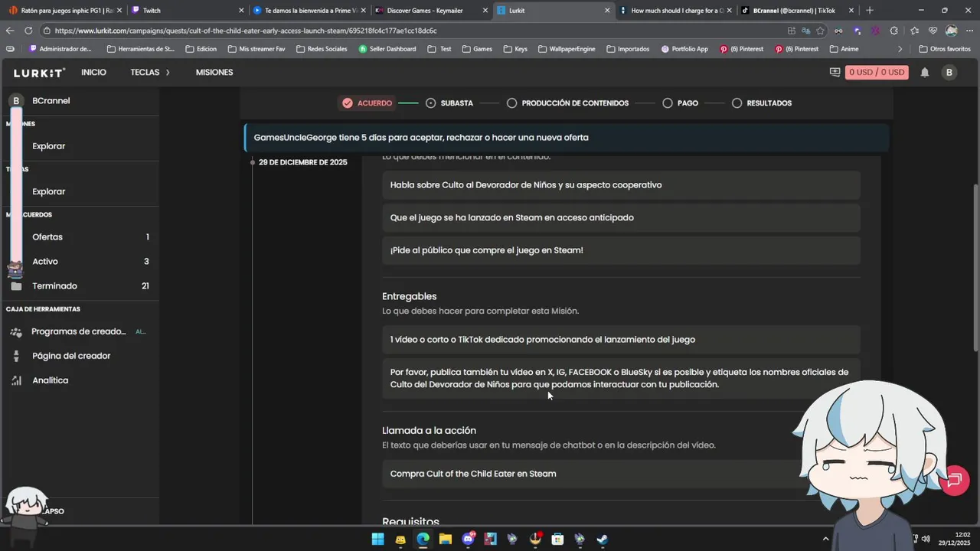Screen dimensions: 980x551
Task: Open Steam from the taskbar
Action: click(603, 539)
